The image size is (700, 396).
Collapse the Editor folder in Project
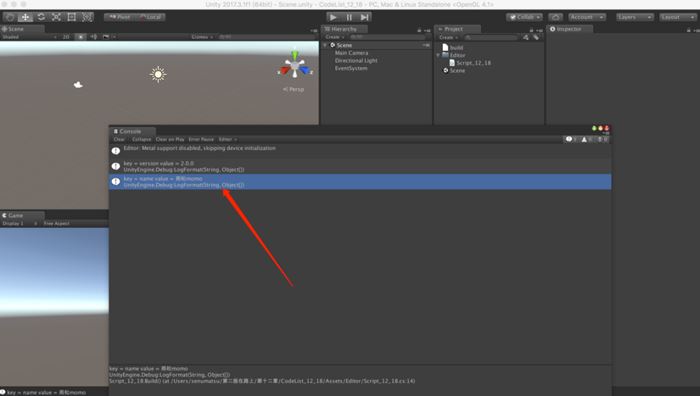438,55
